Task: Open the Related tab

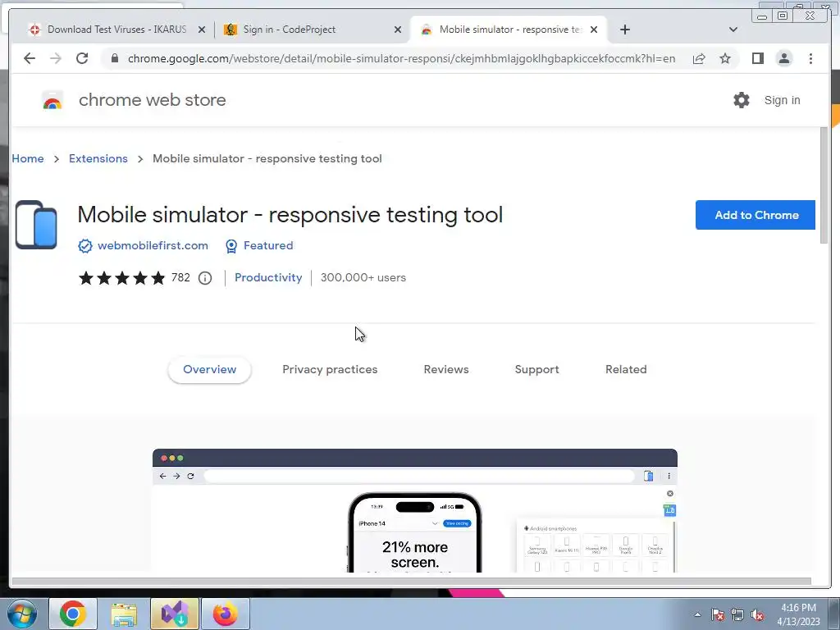Action: point(626,370)
